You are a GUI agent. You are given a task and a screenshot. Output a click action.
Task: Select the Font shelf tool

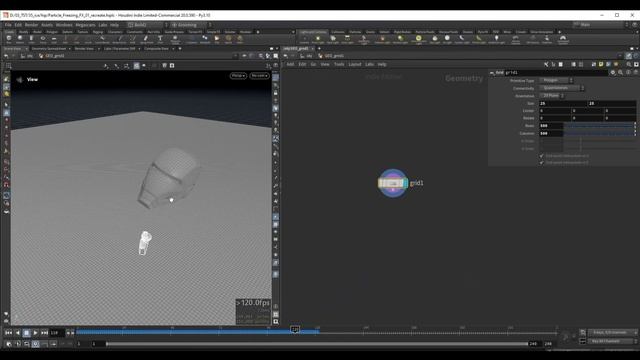160,39
